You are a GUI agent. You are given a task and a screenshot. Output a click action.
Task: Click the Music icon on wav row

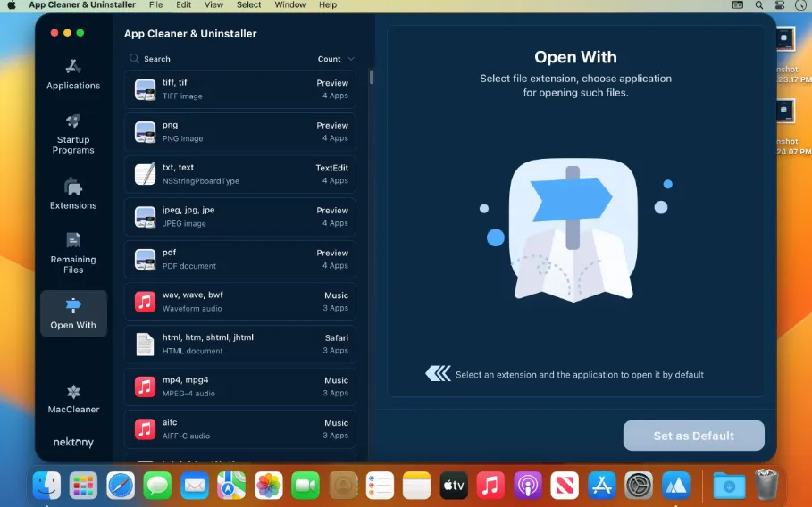pos(145,302)
